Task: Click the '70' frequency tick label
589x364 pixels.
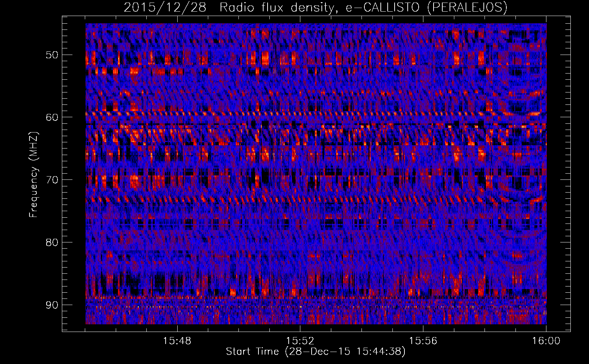Action: tap(52, 180)
